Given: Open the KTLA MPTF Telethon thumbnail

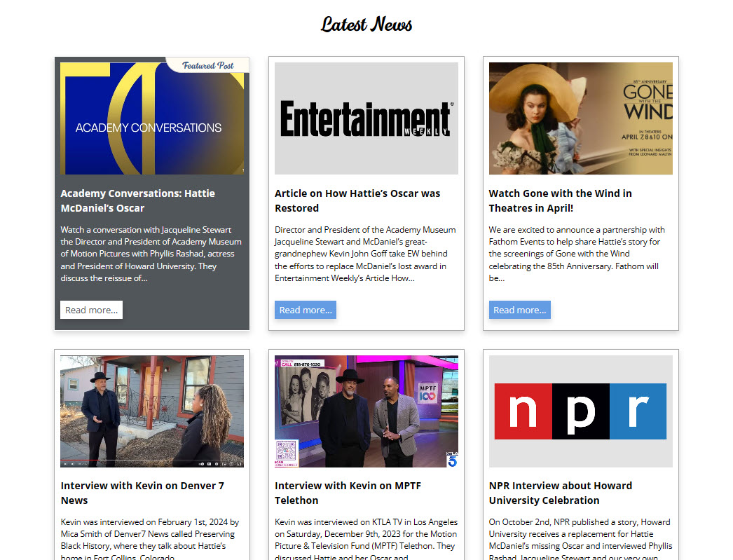Looking at the screenshot, I should pyautogui.click(x=366, y=411).
